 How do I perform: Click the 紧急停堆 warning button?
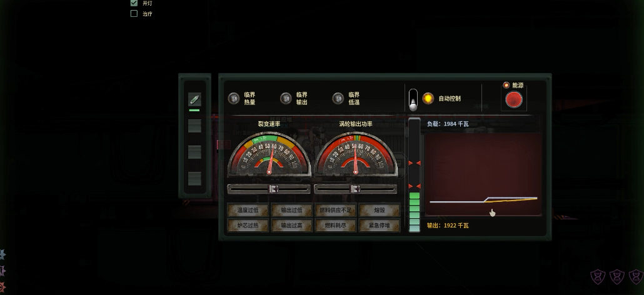[x=380, y=225]
